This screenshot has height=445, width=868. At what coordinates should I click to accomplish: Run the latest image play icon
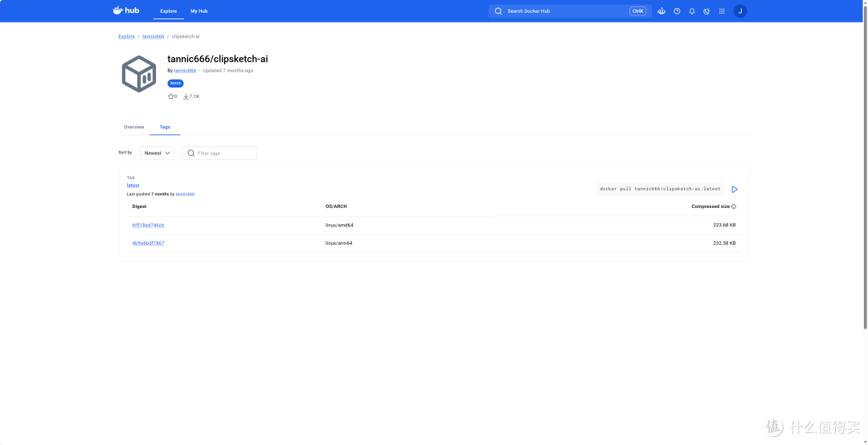735,190
